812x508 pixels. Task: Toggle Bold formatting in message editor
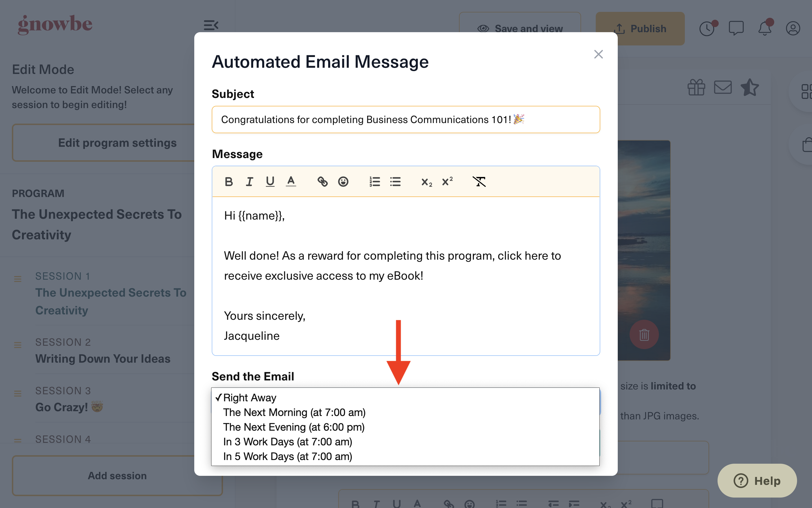tap(229, 182)
